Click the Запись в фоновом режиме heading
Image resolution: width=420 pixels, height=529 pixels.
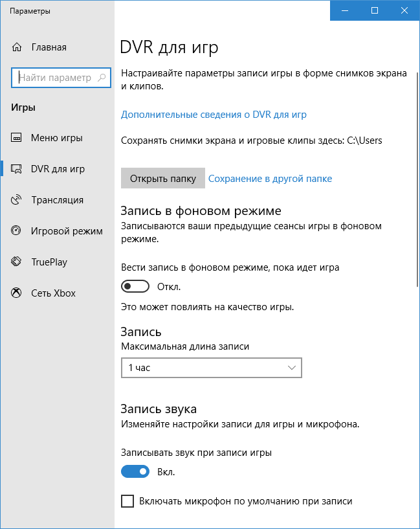(201, 211)
